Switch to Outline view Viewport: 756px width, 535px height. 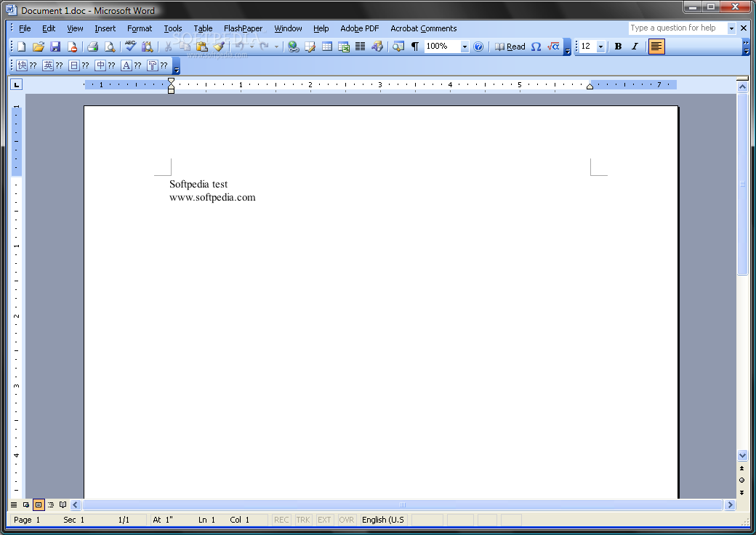pyautogui.click(x=51, y=504)
